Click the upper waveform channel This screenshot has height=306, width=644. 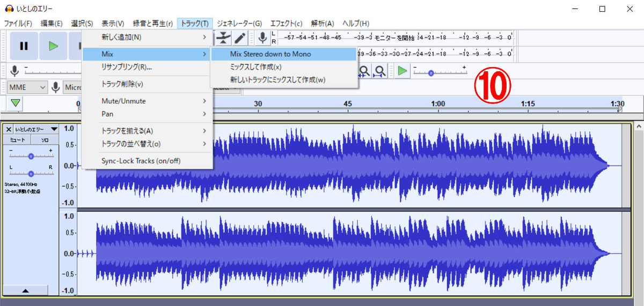tap(349, 166)
